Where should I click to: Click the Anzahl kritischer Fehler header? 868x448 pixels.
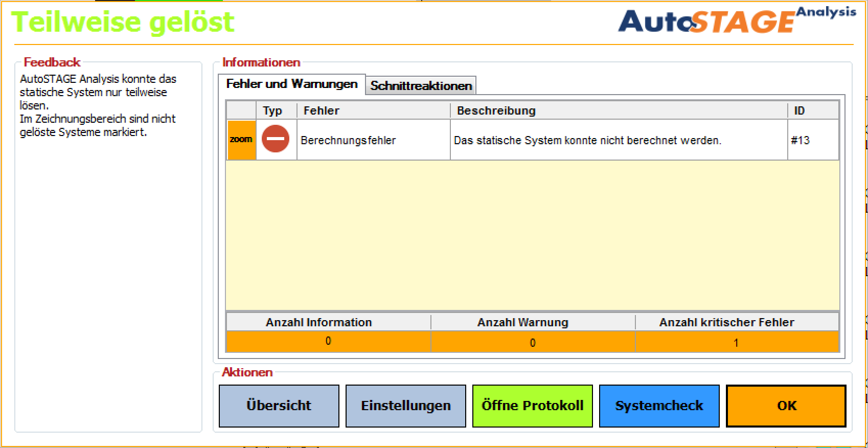(737, 322)
